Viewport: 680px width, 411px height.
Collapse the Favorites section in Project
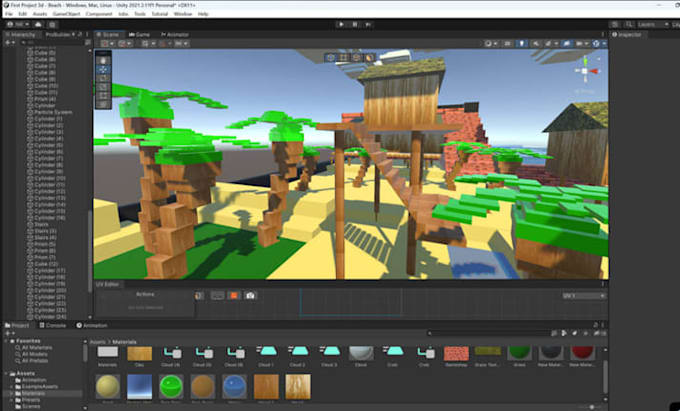[6, 341]
